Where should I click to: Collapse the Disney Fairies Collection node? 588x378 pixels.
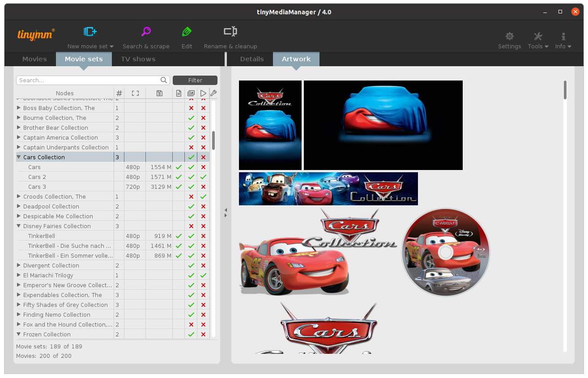click(x=19, y=226)
